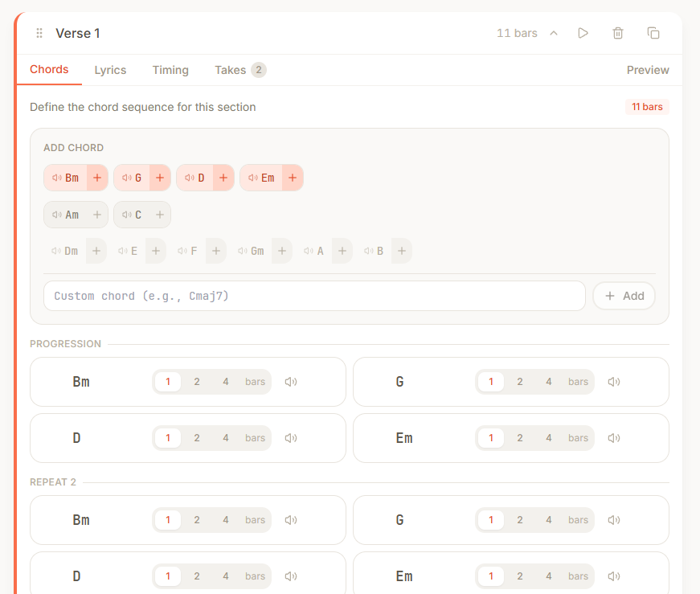Click the Preview link

pos(648,70)
